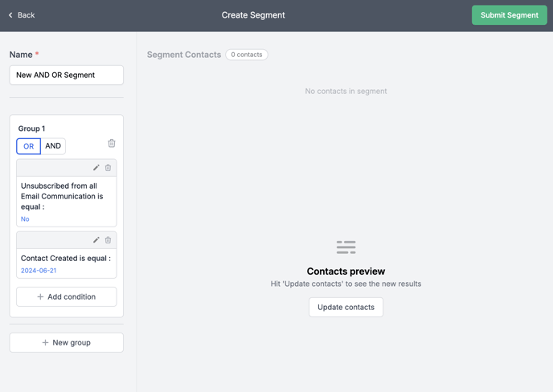Click the 2024-06-21 date value
The height and width of the screenshot is (392, 553).
(x=39, y=271)
